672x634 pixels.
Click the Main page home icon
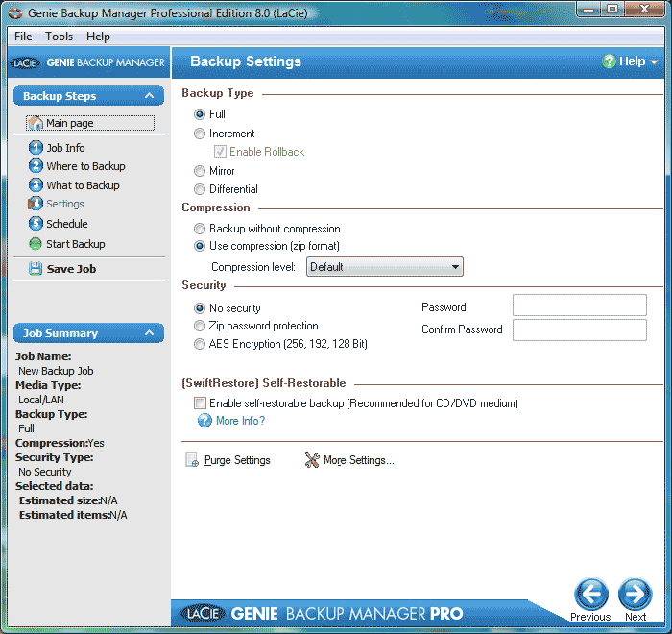point(36,123)
